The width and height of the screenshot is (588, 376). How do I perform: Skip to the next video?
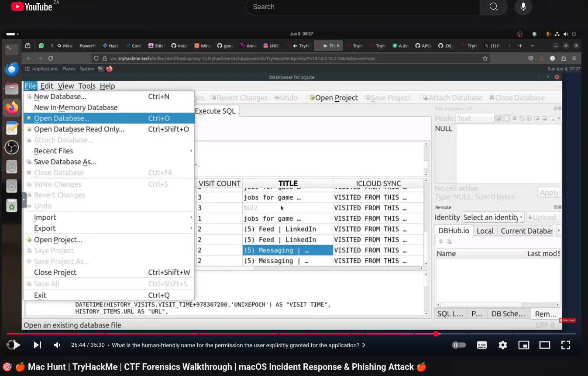point(38,345)
